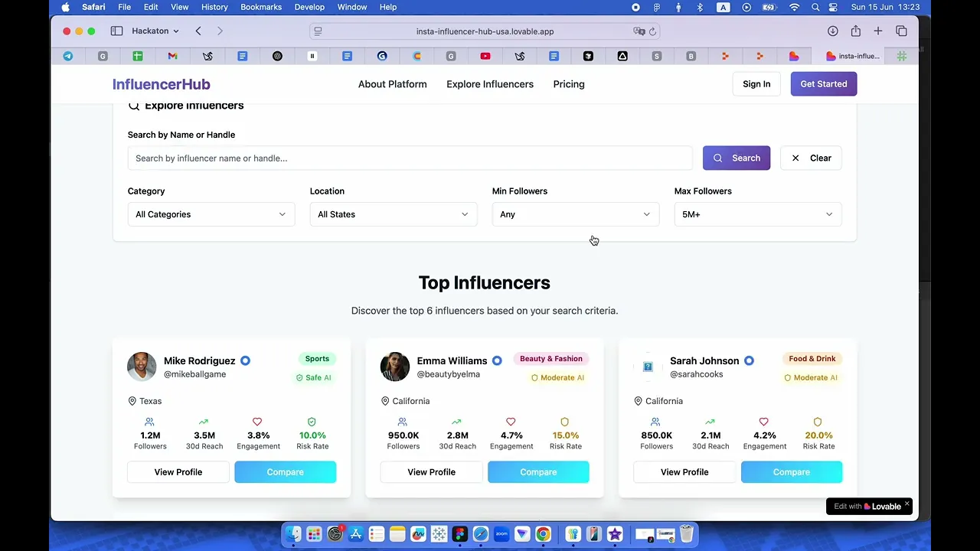980x551 pixels.
Task: Click Emma Williams's profile photo
Action: [x=395, y=367]
